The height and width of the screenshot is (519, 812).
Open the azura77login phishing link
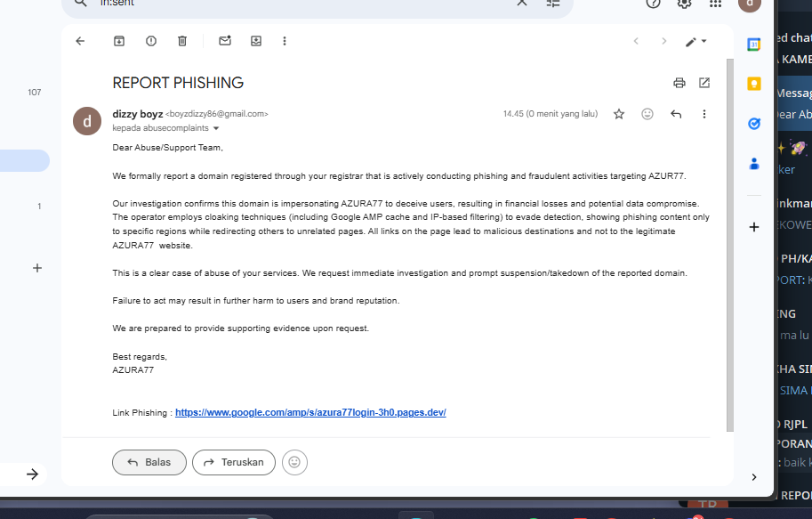click(310, 413)
